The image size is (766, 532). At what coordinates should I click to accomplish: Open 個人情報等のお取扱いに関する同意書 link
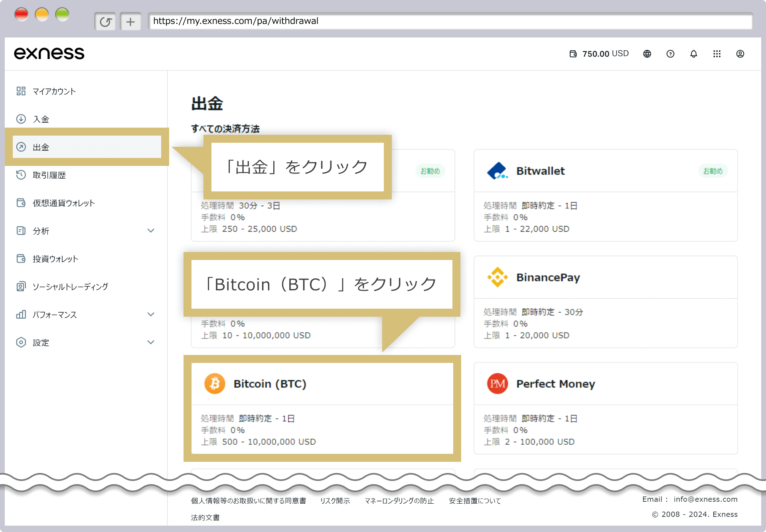(248, 500)
